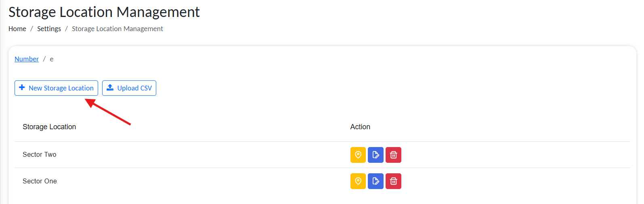The height and width of the screenshot is (204, 644).
Task: Click the Storage Location Management page title
Action: 104,12
